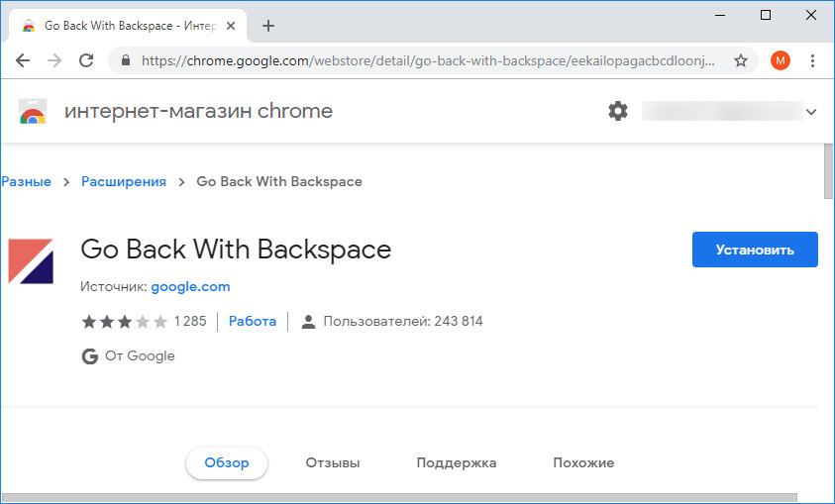Close the Chrome window
Image resolution: width=835 pixels, height=504 pixels.
(811, 15)
